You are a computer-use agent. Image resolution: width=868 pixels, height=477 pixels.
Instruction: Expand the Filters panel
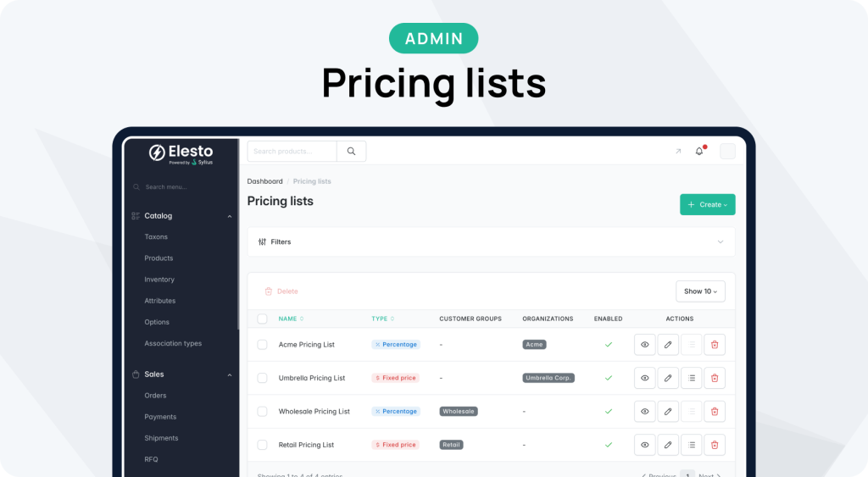click(491, 241)
